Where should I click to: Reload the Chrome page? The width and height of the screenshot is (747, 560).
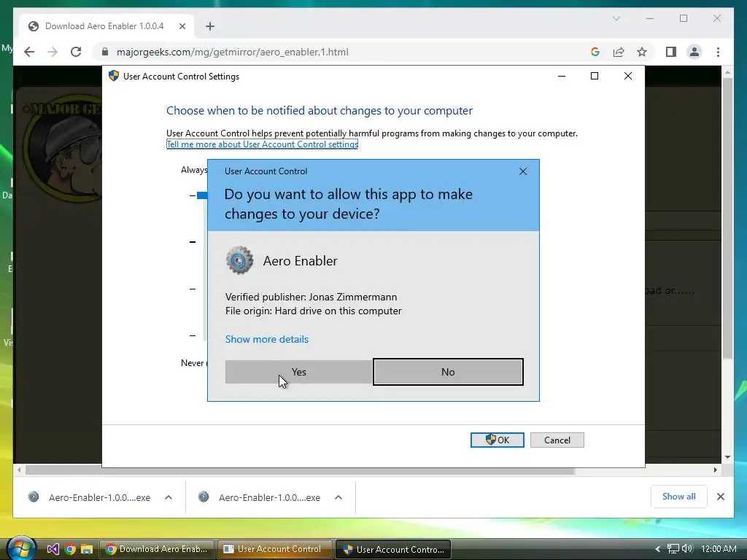click(x=76, y=52)
